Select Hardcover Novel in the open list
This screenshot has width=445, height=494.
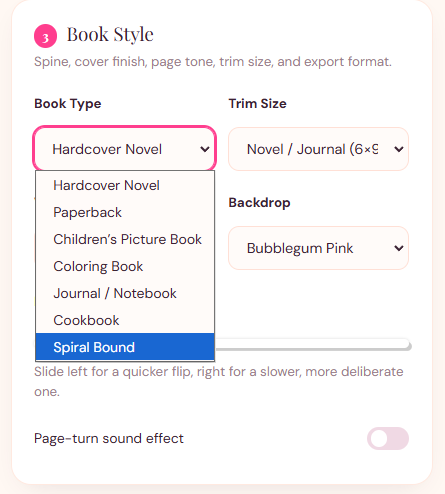[125, 185]
